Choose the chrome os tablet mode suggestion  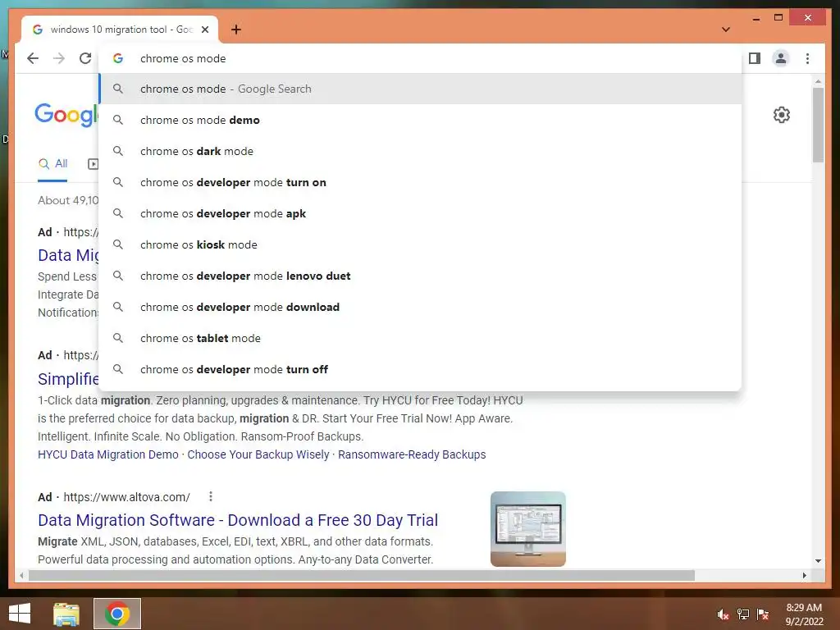[421, 338]
